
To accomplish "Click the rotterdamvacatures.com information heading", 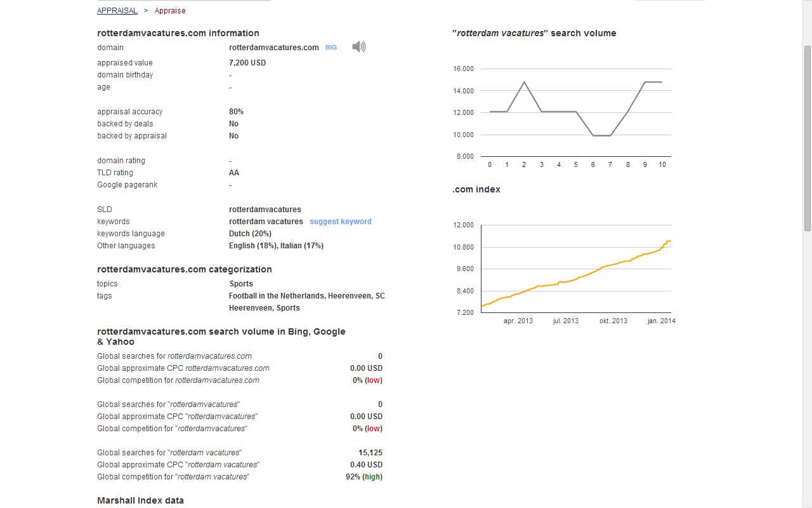I will click(x=178, y=33).
